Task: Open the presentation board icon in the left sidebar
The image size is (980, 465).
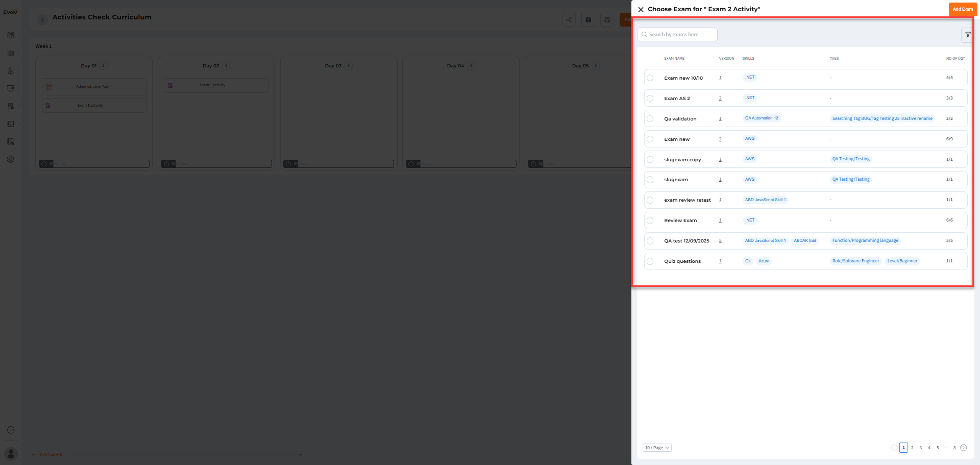Action: click(11, 88)
